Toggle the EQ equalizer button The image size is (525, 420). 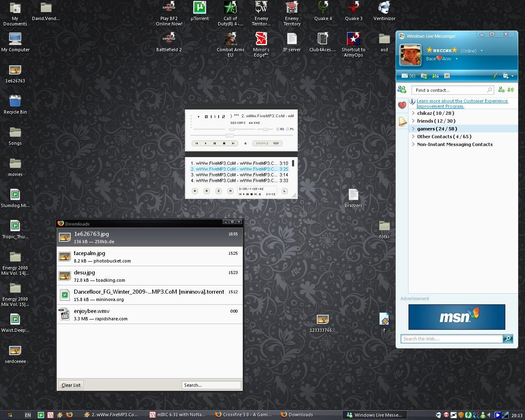[280, 129]
